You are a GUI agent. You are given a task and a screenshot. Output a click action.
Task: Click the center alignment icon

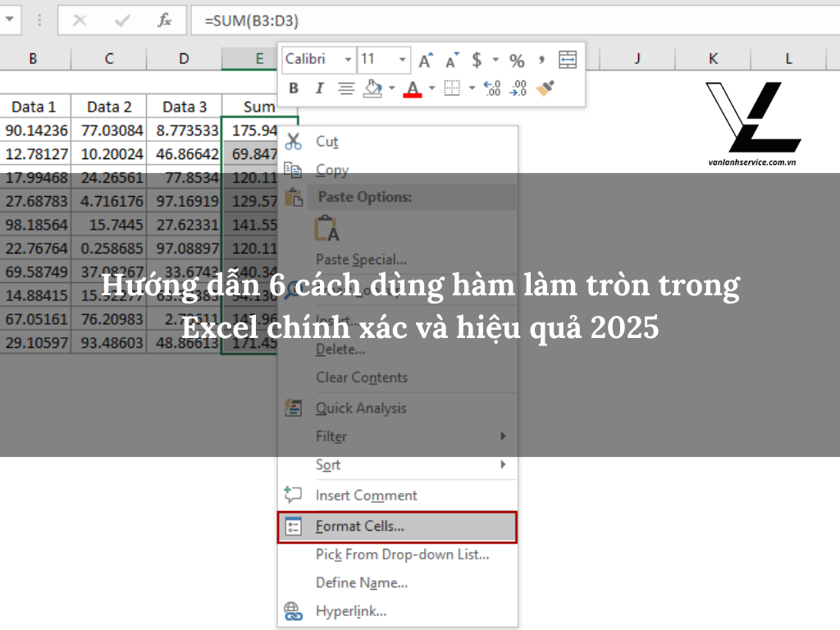[345, 88]
